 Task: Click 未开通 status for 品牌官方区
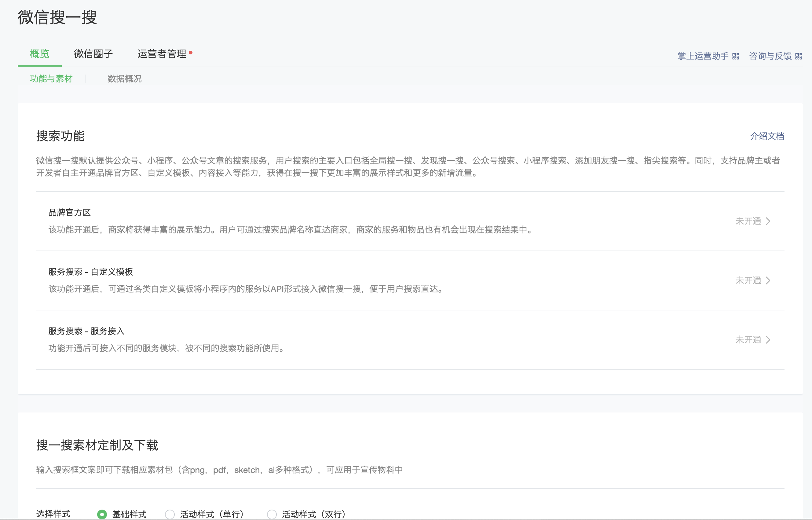tap(748, 221)
